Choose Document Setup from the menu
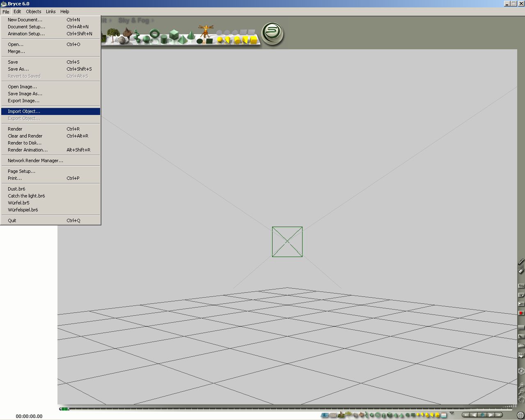The height and width of the screenshot is (420, 525). [50, 27]
